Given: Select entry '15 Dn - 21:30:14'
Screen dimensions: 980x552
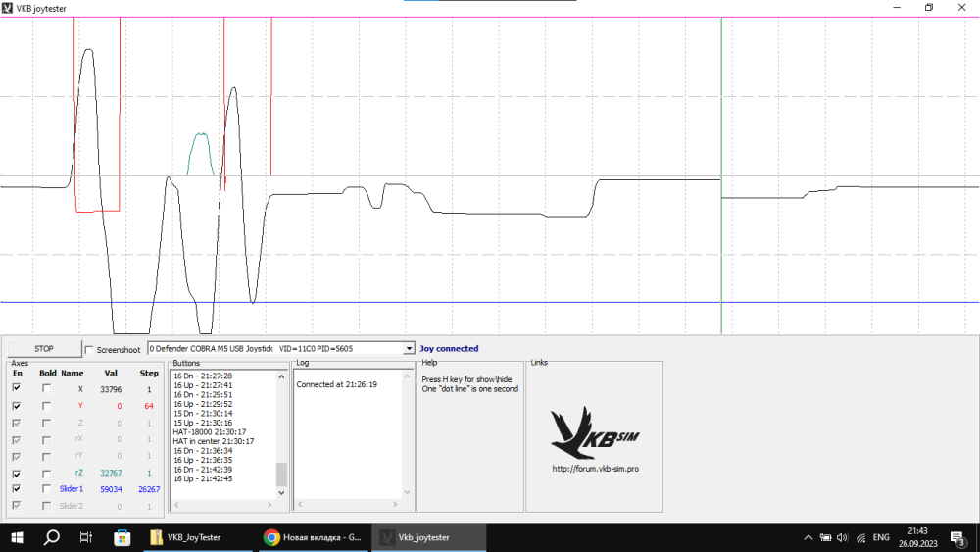Looking at the screenshot, I should [x=203, y=414].
